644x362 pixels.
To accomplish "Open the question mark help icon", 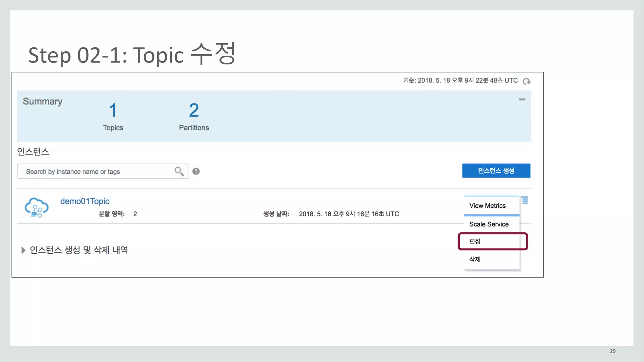I will [196, 171].
